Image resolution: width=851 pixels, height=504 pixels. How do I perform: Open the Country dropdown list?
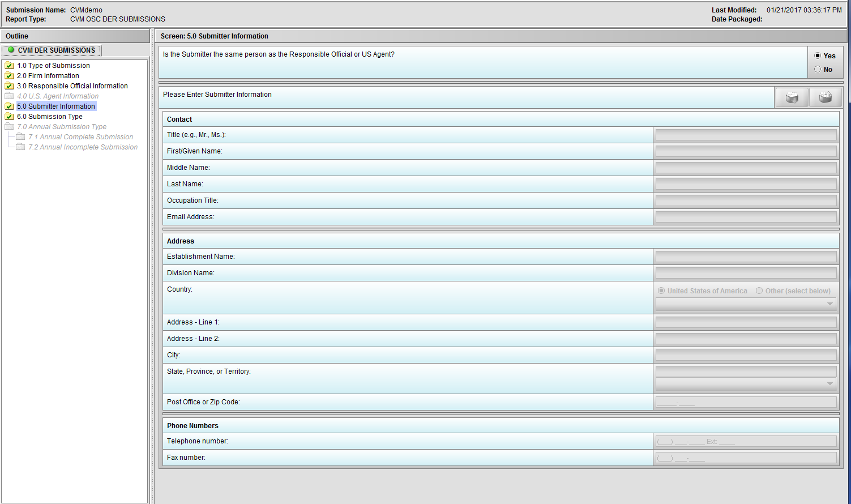coord(746,304)
